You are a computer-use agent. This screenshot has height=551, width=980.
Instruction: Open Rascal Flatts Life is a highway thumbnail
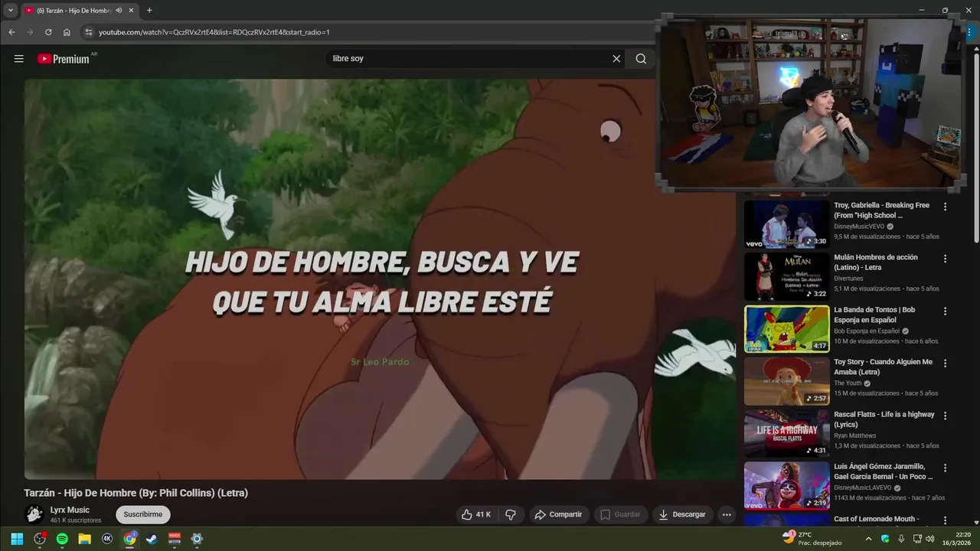tap(786, 433)
